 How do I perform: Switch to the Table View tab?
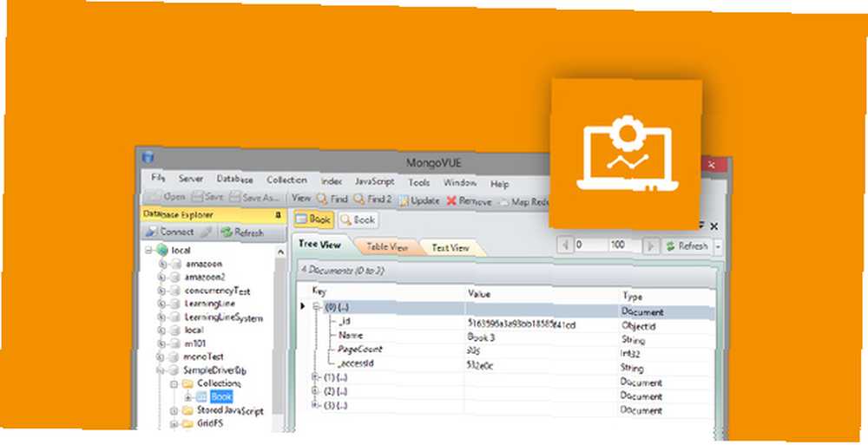pos(387,247)
